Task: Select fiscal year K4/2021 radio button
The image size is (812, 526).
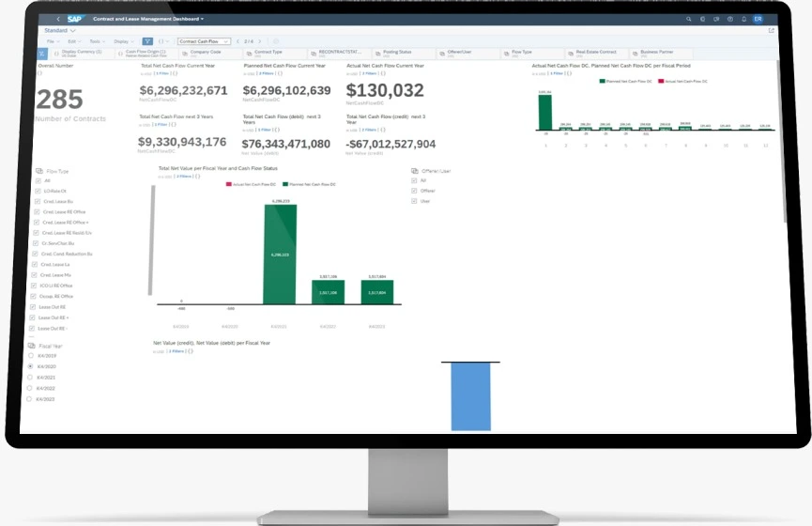Action: coord(32,377)
